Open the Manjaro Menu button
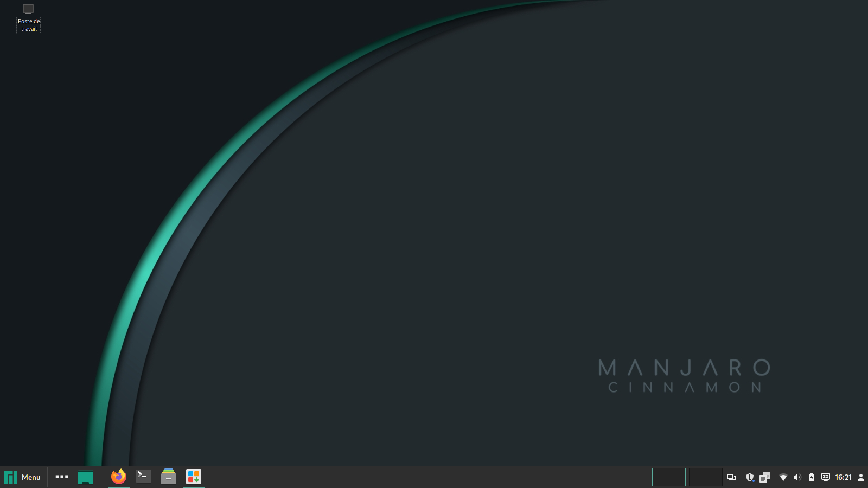 (x=11, y=477)
